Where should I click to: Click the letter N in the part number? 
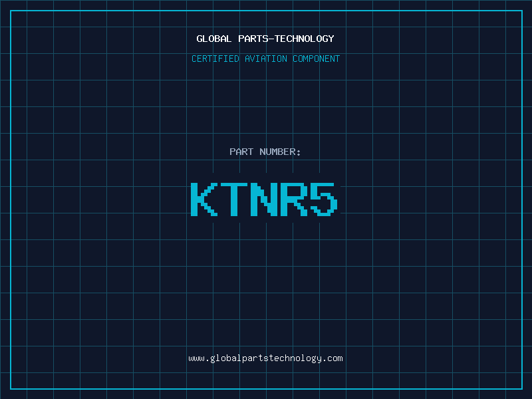coord(265,199)
